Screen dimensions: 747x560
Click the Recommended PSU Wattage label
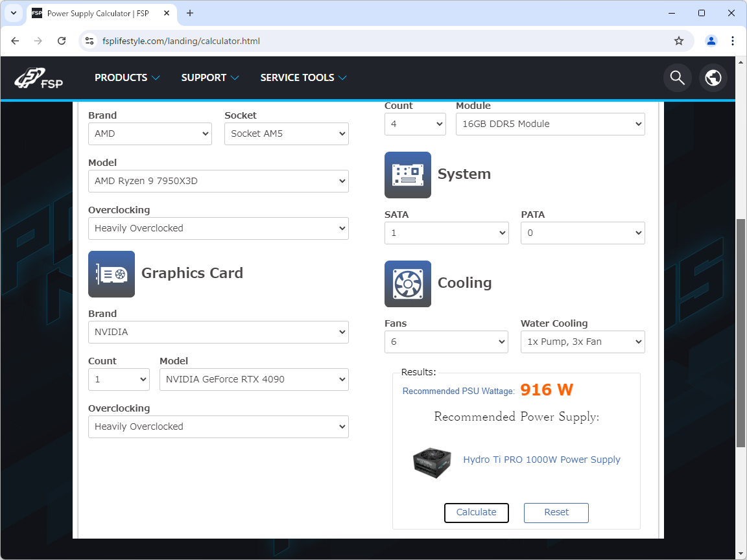coord(458,391)
